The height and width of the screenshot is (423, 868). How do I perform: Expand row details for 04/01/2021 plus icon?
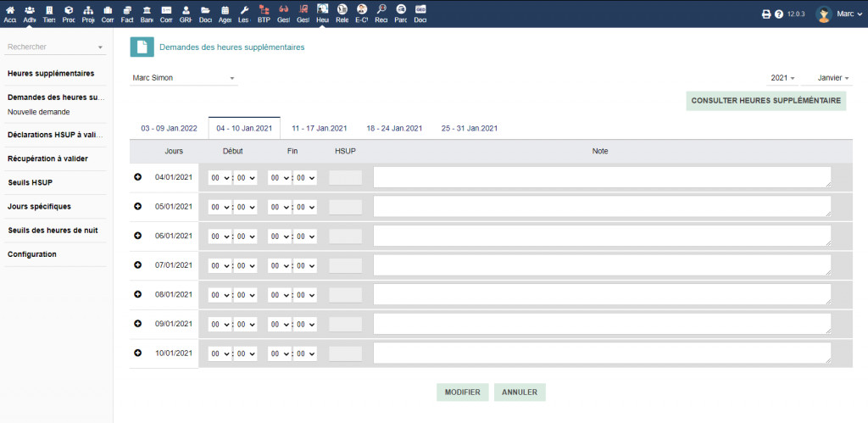[138, 177]
